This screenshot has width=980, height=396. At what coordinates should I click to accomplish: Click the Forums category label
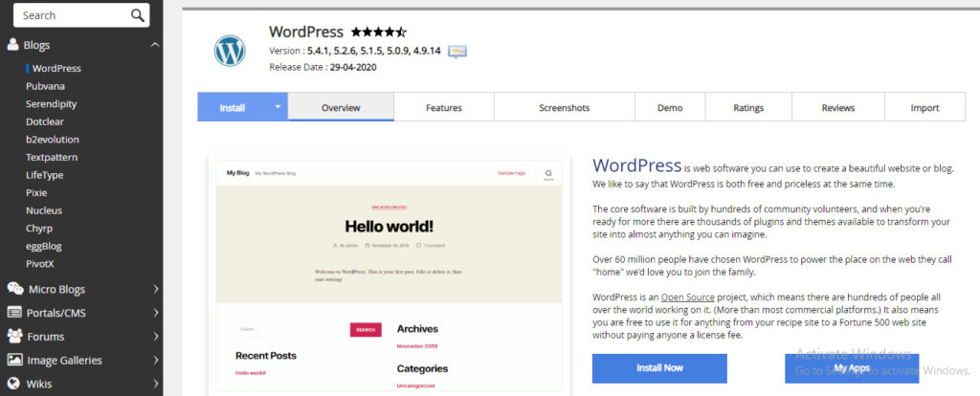pos(46,337)
